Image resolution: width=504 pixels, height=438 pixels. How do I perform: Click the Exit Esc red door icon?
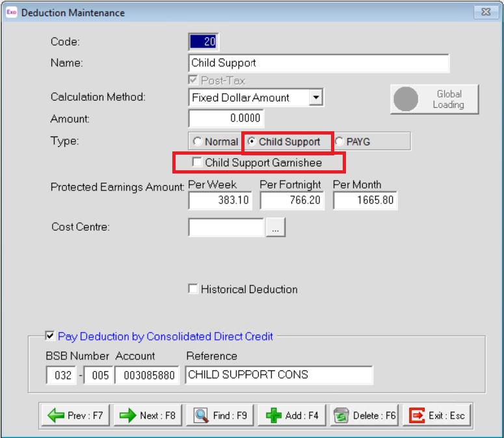(x=417, y=415)
